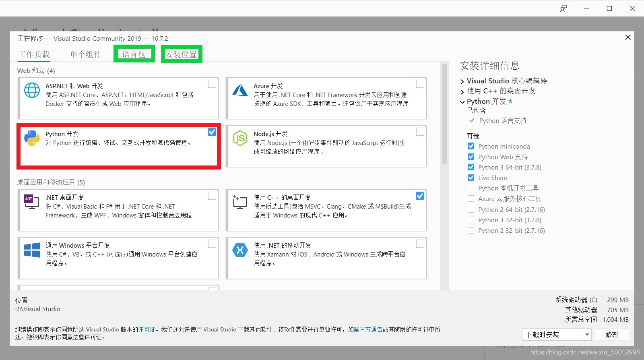Uncheck the Python 开发 workload checkbox
This screenshot has height=360, width=644.
tap(212, 132)
